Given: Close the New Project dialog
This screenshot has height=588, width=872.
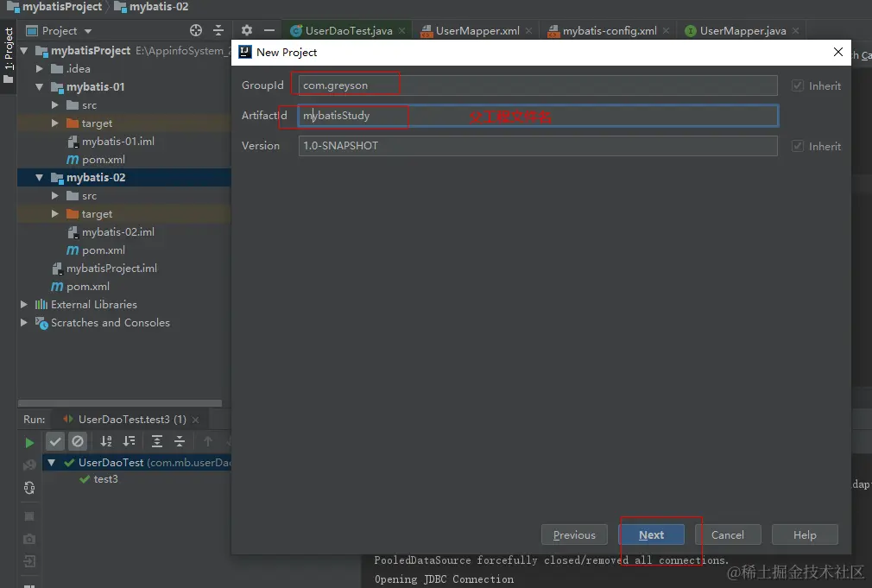Looking at the screenshot, I should (x=838, y=52).
